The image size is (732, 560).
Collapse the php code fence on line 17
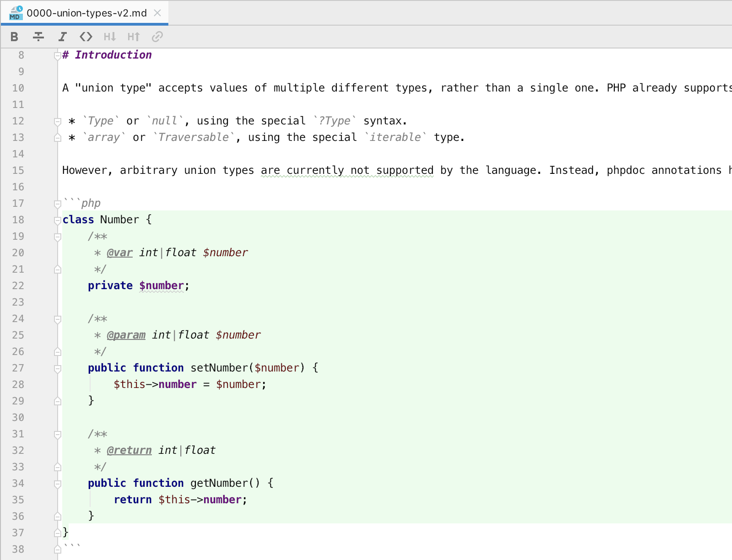[x=58, y=204]
